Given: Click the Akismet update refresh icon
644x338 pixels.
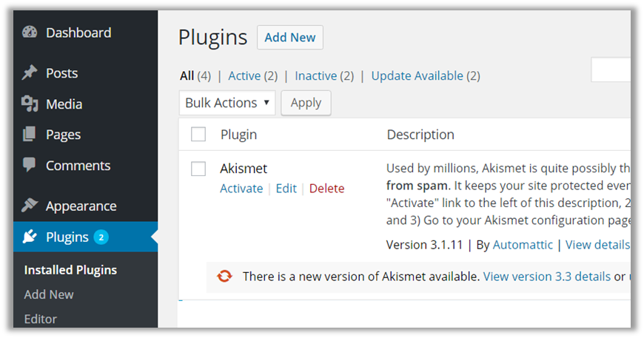Looking at the screenshot, I should pos(224,277).
